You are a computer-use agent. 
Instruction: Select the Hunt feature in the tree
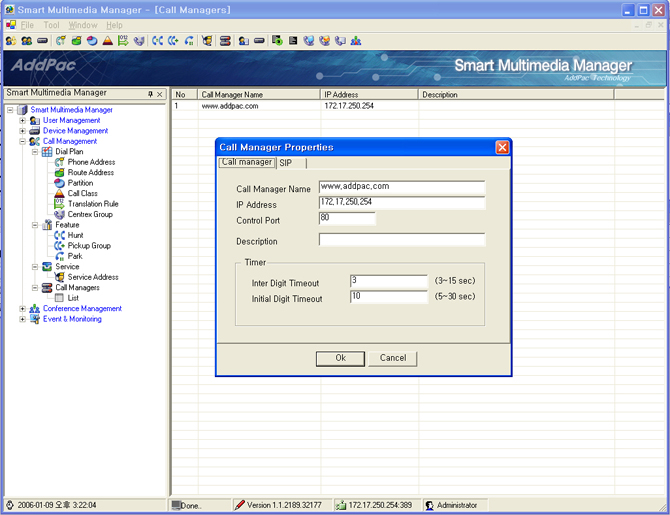tap(75, 235)
